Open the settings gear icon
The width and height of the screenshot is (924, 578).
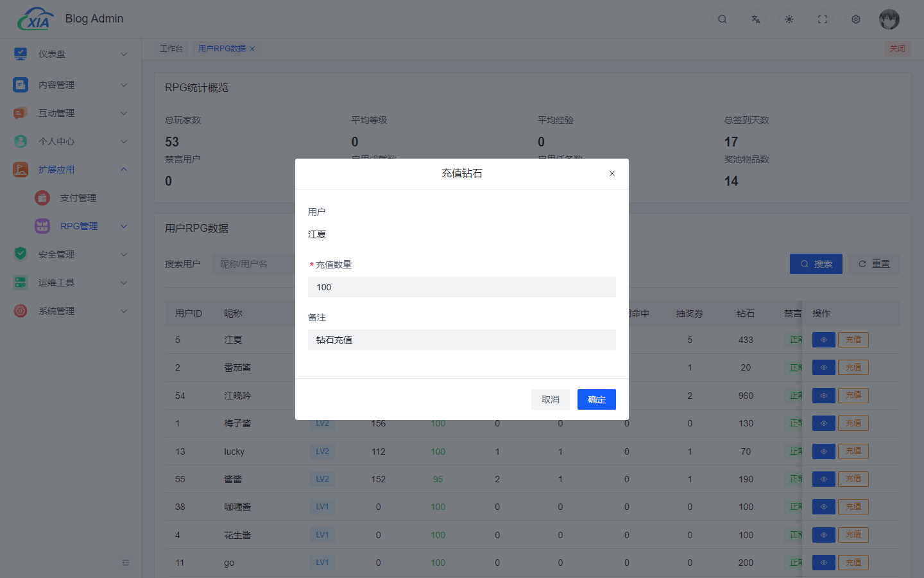856,19
